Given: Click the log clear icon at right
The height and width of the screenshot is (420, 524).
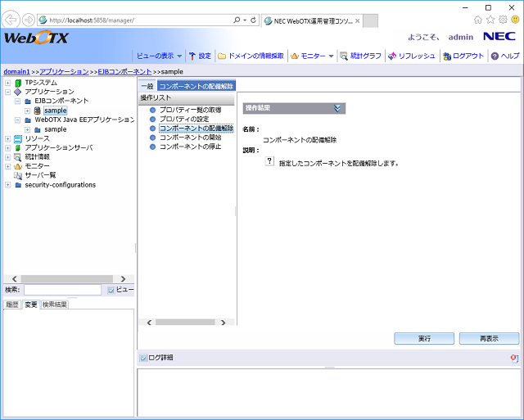Looking at the screenshot, I should (513, 358).
